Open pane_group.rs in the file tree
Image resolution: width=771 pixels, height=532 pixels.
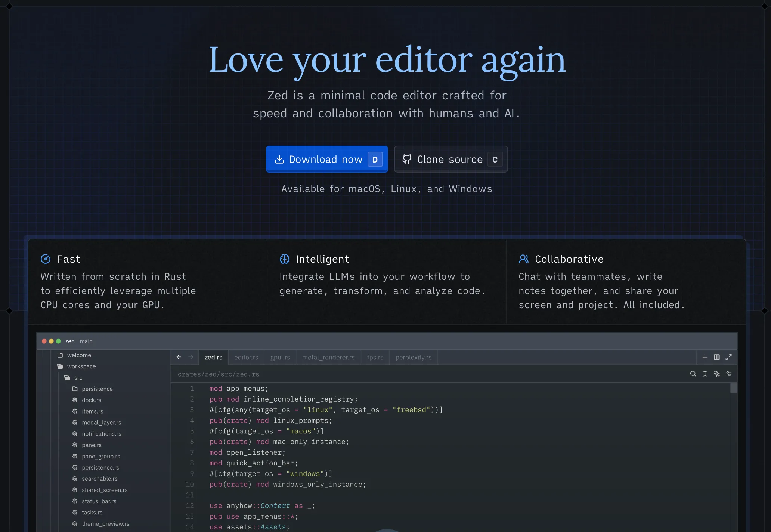coord(101,456)
